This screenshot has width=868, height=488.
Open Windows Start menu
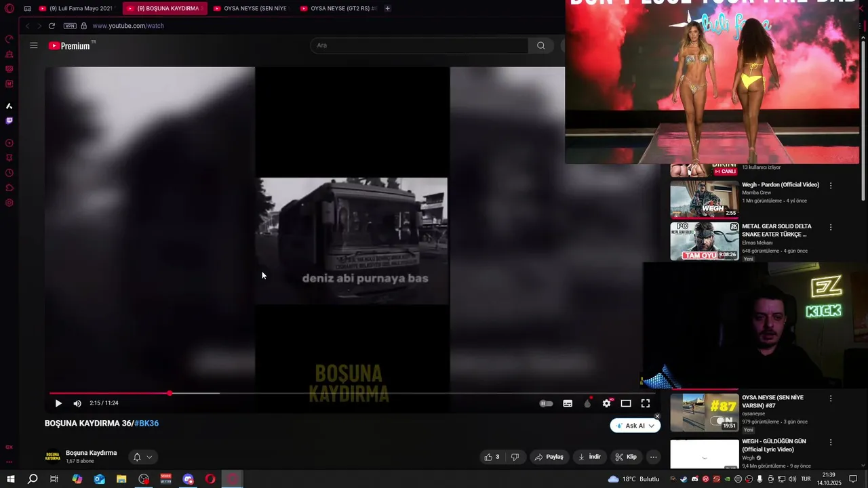[11, 479]
